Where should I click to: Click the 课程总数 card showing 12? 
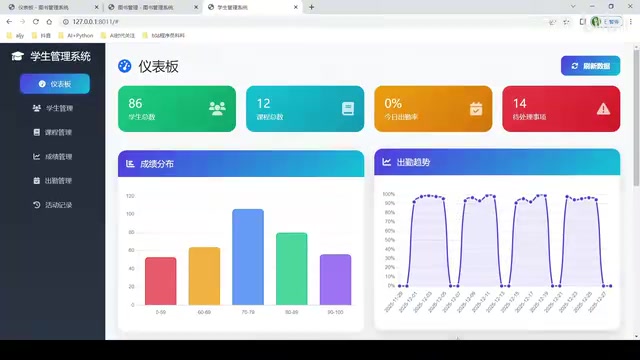coord(305,109)
